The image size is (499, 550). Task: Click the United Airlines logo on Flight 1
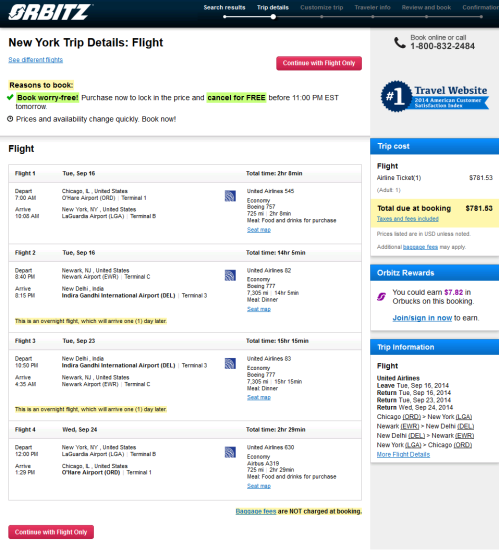[230, 196]
